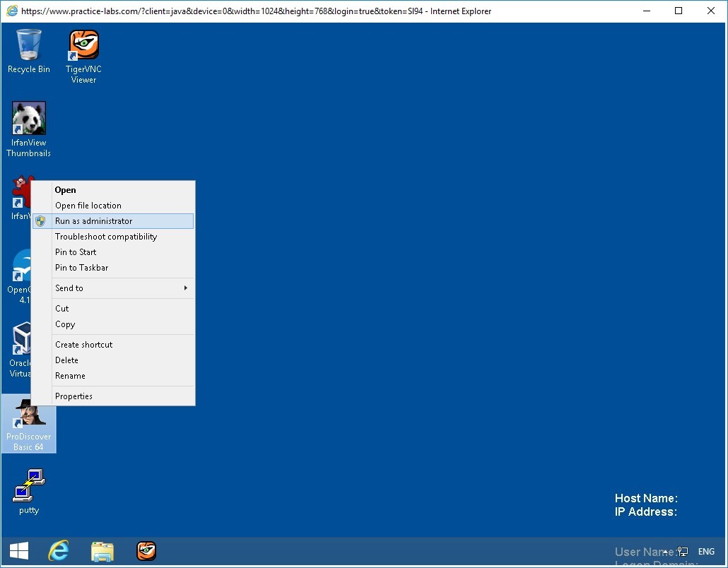Choose Create shortcut

113,345
